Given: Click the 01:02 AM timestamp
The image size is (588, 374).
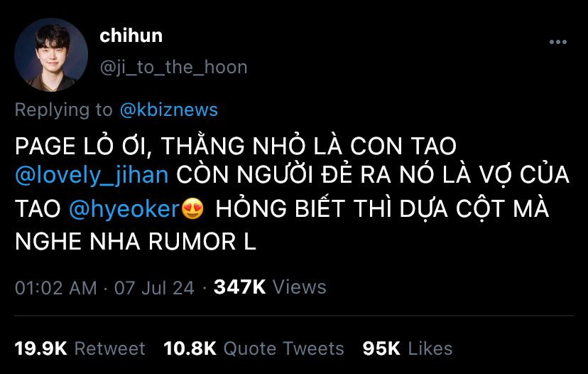Looking at the screenshot, I should click(x=56, y=288).
